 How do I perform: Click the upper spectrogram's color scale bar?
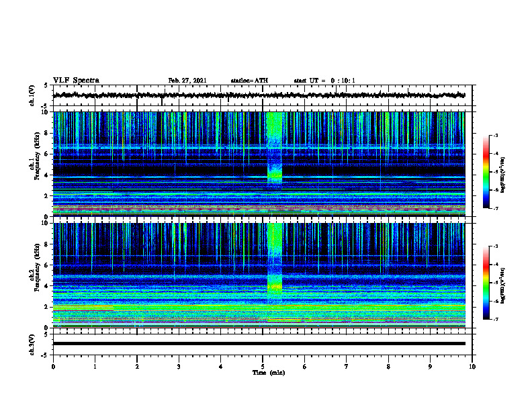[x=486, y=172]
